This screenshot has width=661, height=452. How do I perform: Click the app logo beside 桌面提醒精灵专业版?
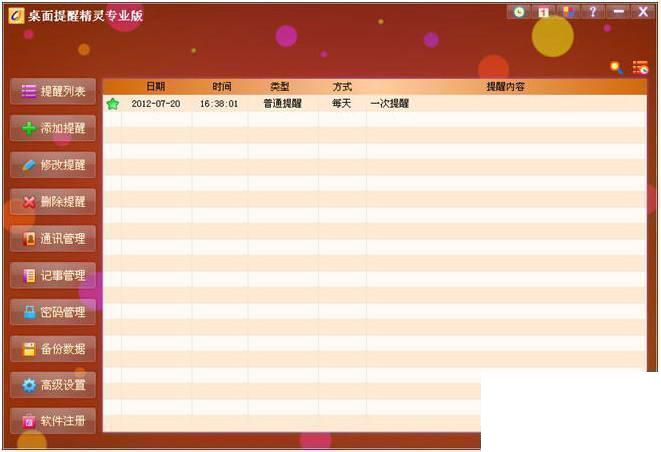click(x=16, y=16)
